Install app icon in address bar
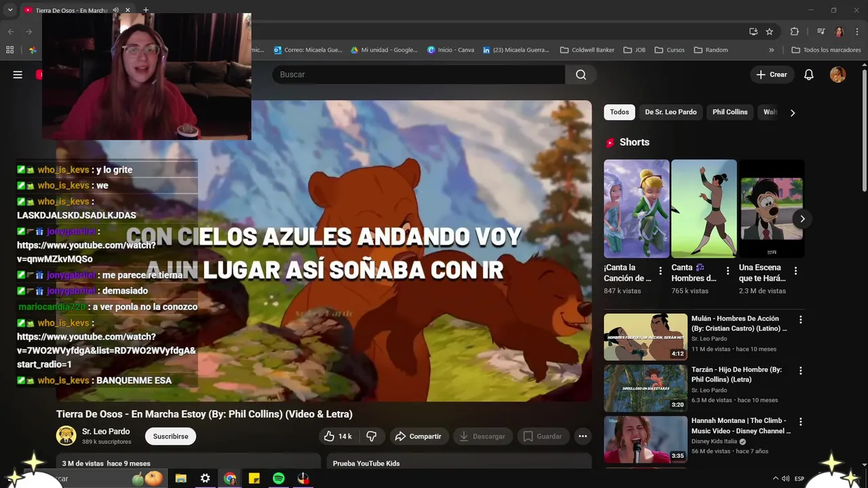868x488 pixels. [753, 31]
